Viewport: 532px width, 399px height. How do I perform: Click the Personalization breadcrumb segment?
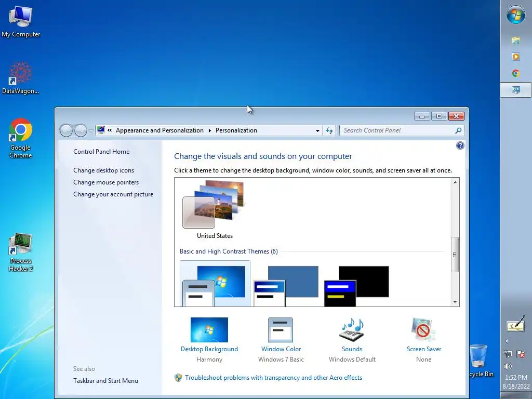click(x=236, y=130)
